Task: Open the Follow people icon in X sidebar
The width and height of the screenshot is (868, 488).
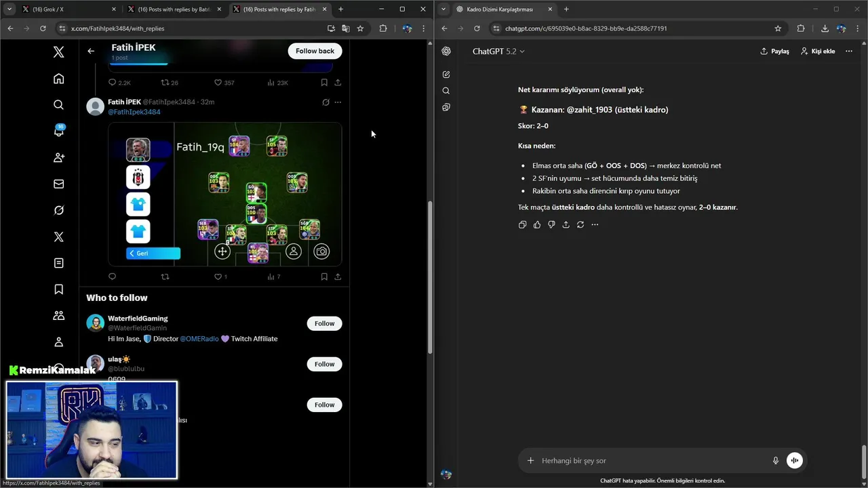Action: point(59,157)
